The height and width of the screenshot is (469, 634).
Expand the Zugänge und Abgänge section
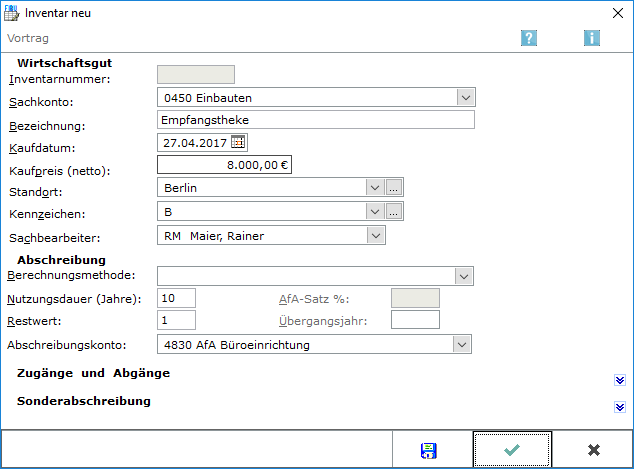pyautogui.click(x=620, y=380)
